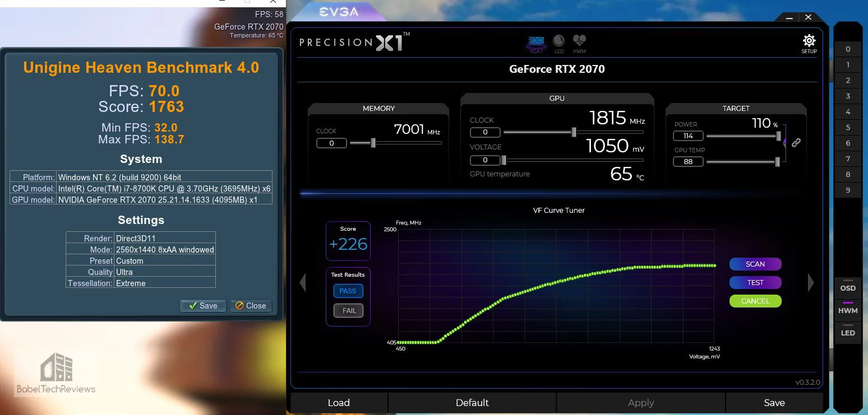This screenshot has width=868, height=415.
Task: Select profile slot 0
Action: [x=848, y=49]
